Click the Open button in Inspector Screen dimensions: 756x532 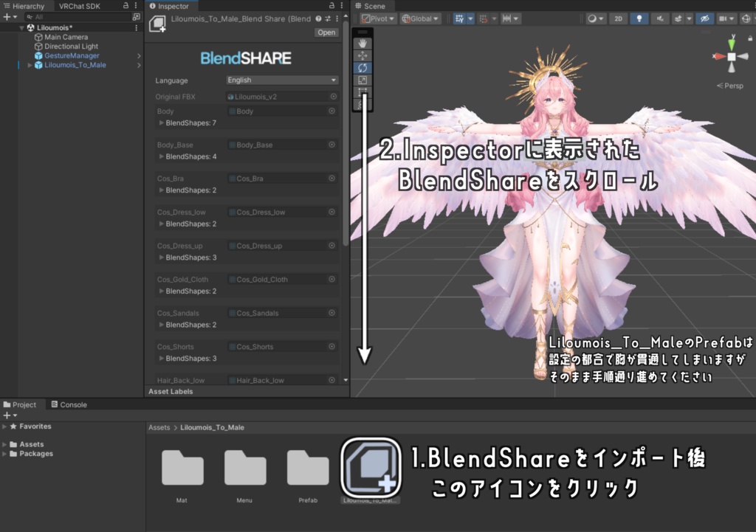(x=326, y=32)
